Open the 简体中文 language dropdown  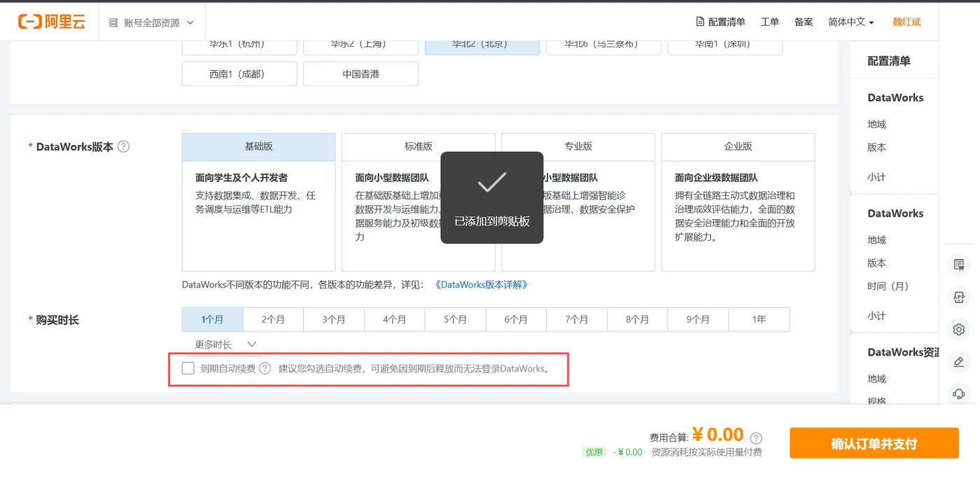pyautogui.click(x=850, y=22)
